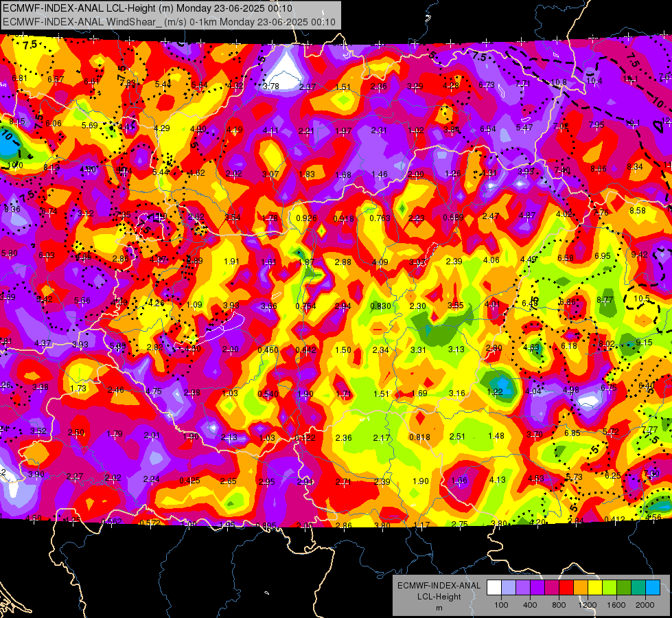Image resolution: width=672 pixels, height=618 pixels.
Task: Click the wind shear value 8.77
Action: [605, 300]
